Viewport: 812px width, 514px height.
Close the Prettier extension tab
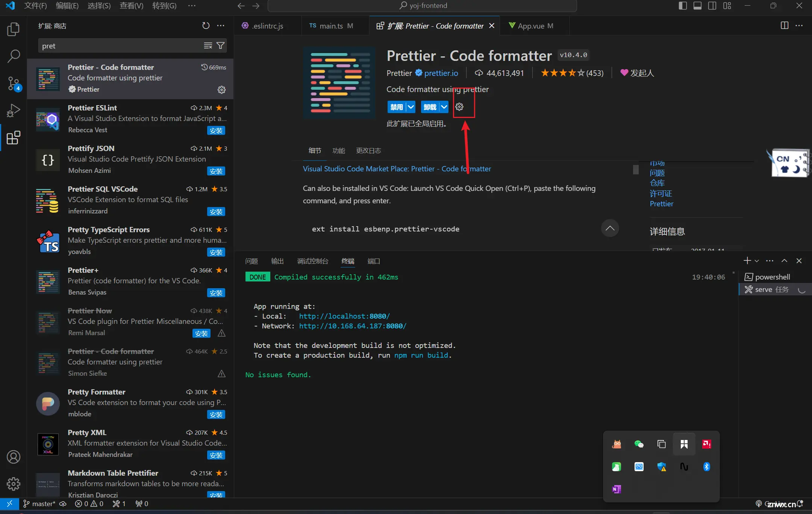click(x=492, y=26)
